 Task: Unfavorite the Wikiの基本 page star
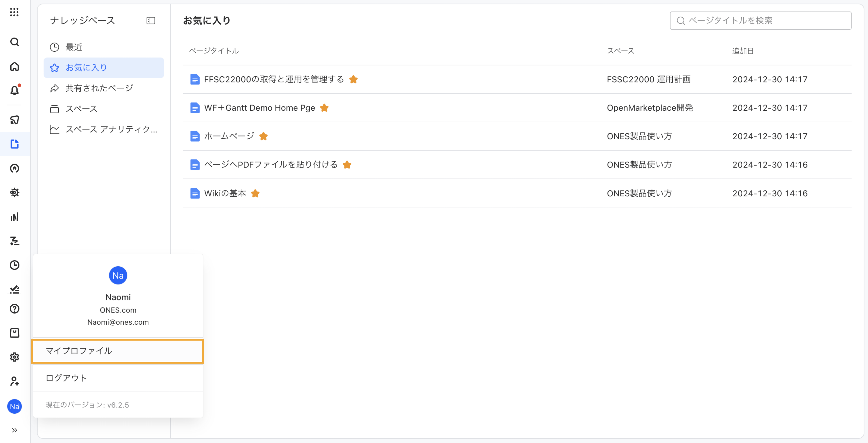click(255, 194)
